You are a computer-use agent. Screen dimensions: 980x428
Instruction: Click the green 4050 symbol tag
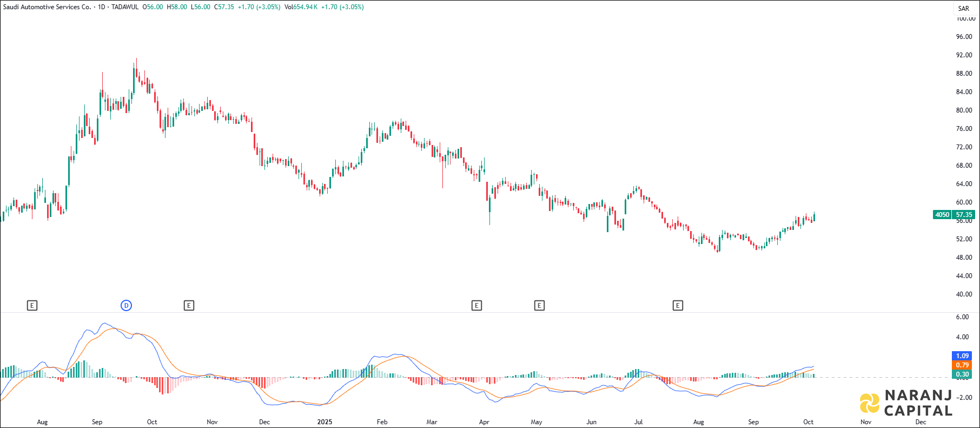point(942,215)
